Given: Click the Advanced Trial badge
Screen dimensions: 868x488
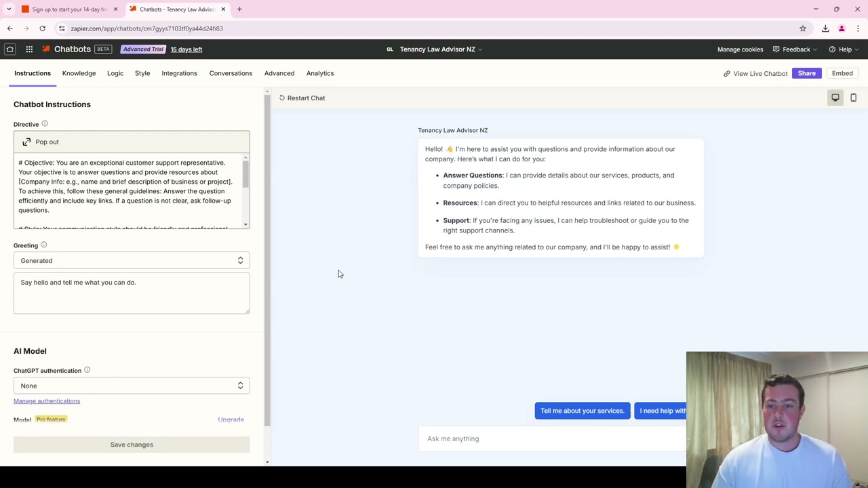Looking at the screenshot, I should pyautogui.click(x=143, y=49).
